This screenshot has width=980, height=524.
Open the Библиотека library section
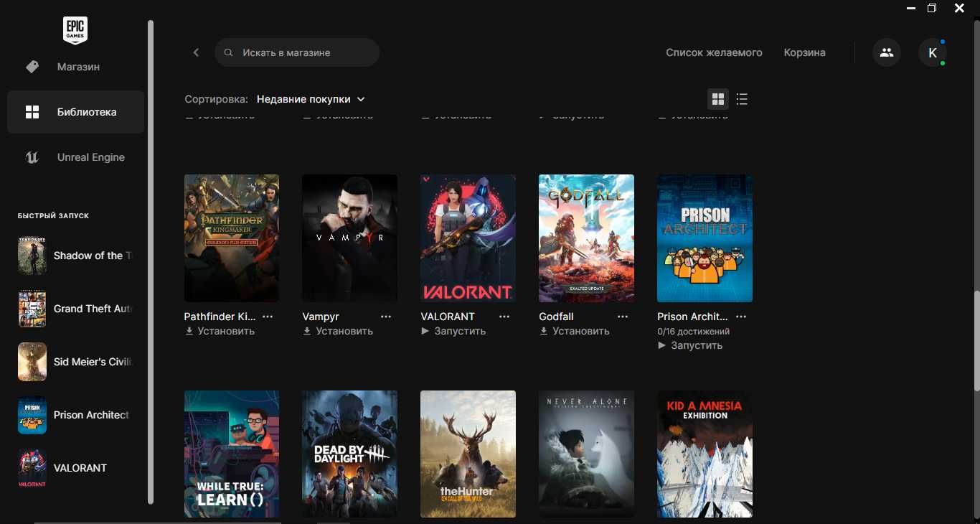point(75,112)
